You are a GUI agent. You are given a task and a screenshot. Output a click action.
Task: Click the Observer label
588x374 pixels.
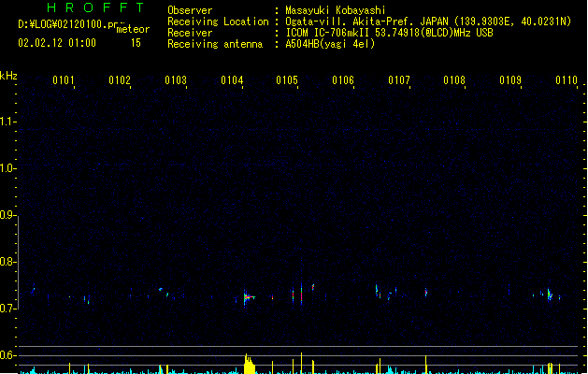190,10
